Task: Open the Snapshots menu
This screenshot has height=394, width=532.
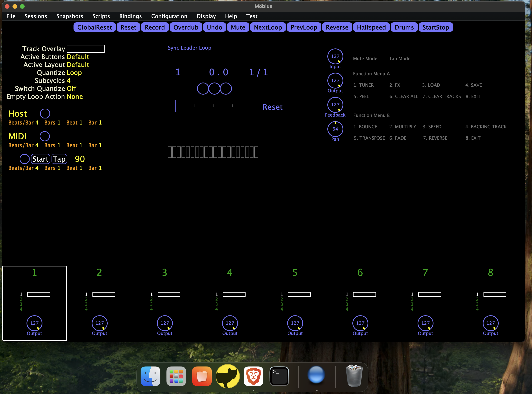Action: click(70, 16)
